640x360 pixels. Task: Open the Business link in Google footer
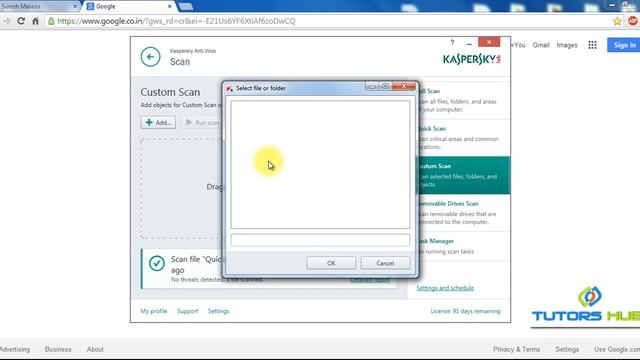[x=58, y=349]
